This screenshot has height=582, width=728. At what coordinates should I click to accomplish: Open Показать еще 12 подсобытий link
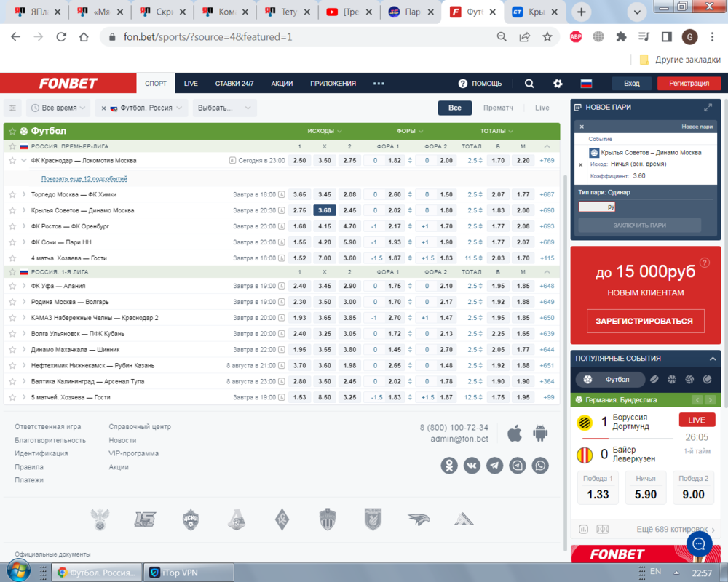[x=84, y=179]
